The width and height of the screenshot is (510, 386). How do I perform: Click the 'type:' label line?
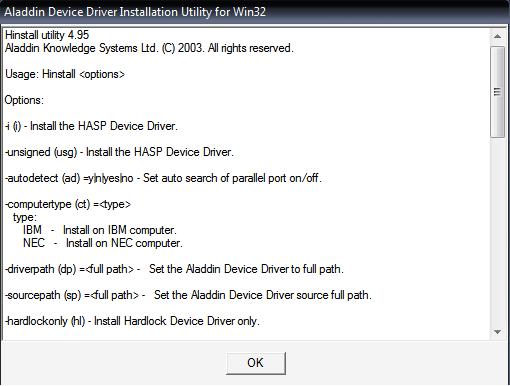(25, 217)
